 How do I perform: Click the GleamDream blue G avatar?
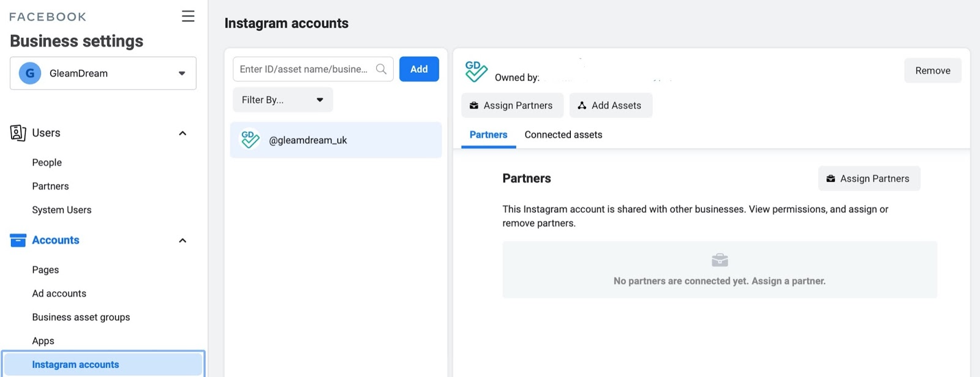click(30, 73)
